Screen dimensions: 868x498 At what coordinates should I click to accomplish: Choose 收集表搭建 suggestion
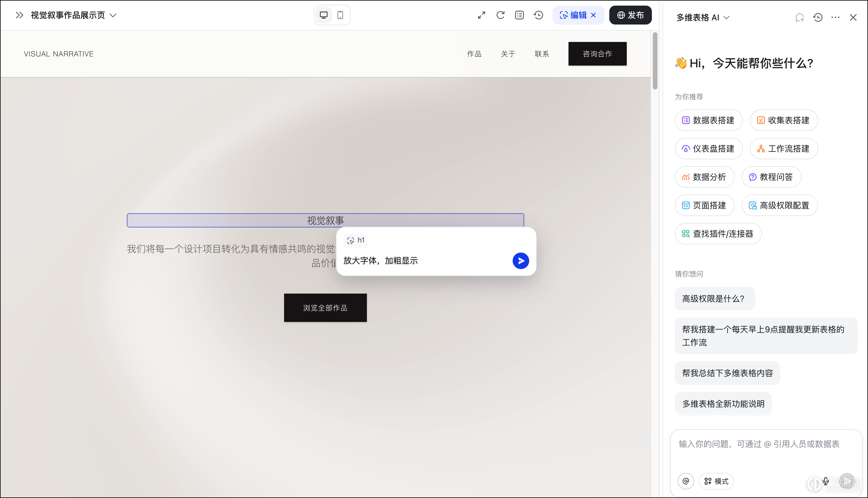(784, 120)
